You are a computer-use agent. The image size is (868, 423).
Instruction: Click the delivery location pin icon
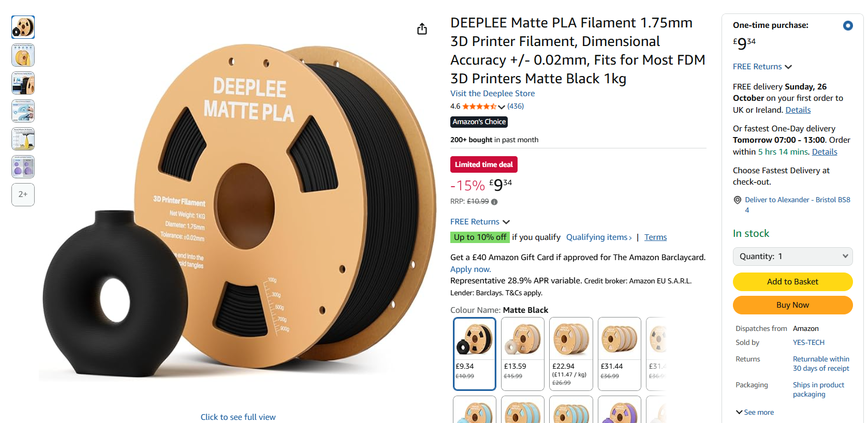[738, 200]
